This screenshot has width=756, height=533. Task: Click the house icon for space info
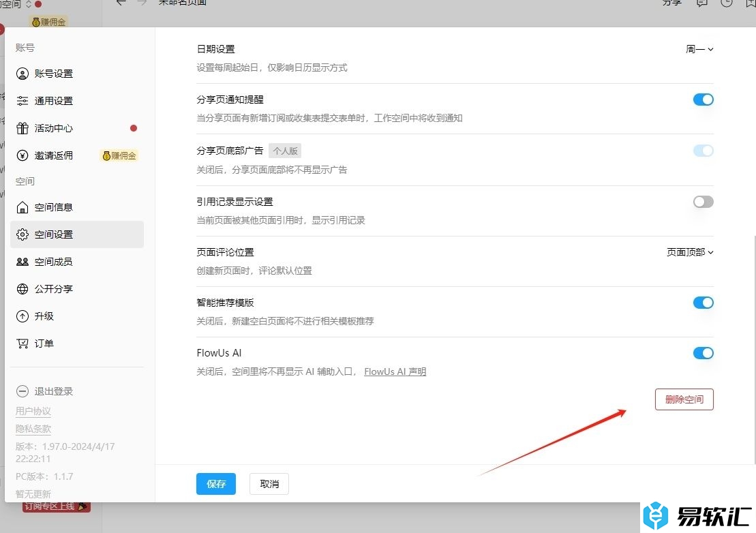pyautogui.click(x=22, y=207)
